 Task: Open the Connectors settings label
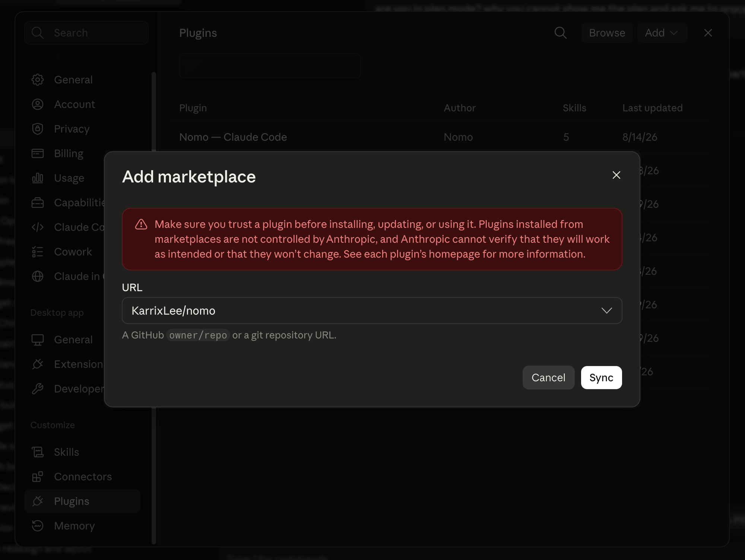pos(83,477)
